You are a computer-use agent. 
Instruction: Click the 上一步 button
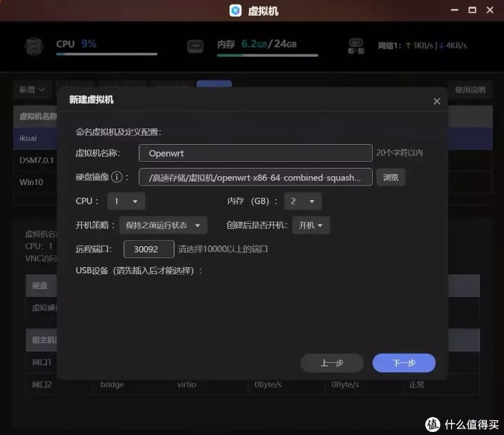tap(332, 363)
